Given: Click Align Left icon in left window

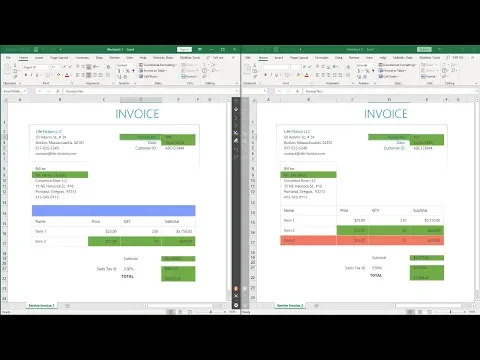Looking at the screenshot, I should point(77,75).
